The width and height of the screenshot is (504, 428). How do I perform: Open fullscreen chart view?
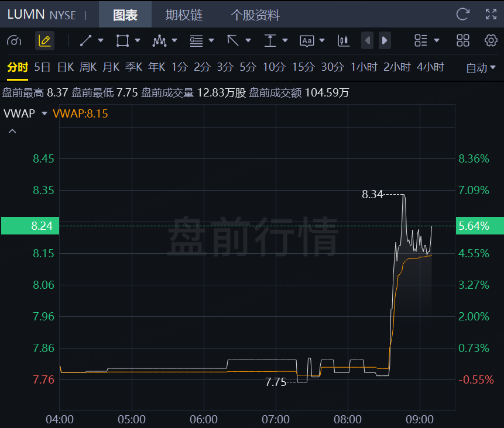(x=491, y=14)
